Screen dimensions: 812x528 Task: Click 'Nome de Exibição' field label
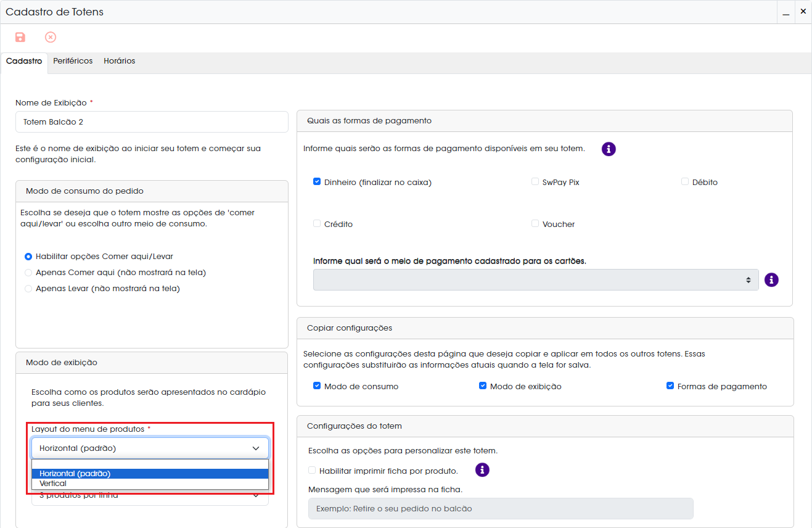[x=51, y=102]
